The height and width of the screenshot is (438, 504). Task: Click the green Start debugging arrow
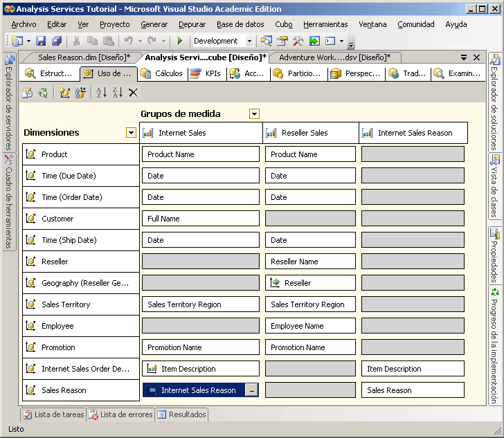[180, 42]
